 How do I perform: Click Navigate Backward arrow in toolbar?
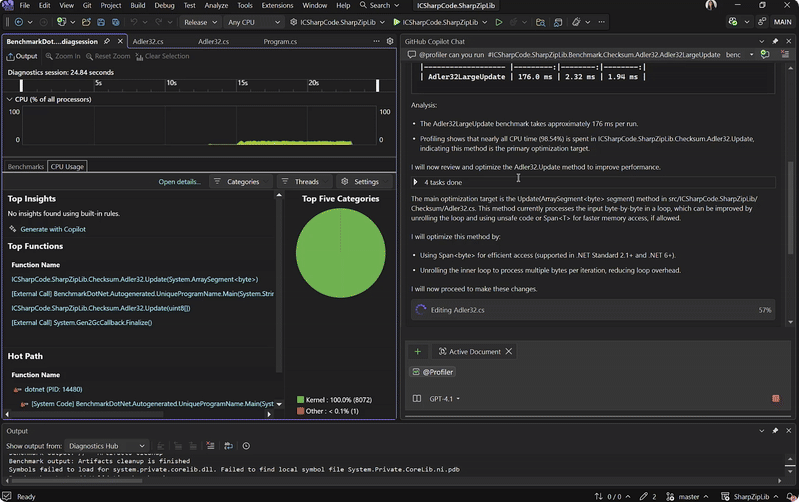pyautogui.click(x=18, y=22)
